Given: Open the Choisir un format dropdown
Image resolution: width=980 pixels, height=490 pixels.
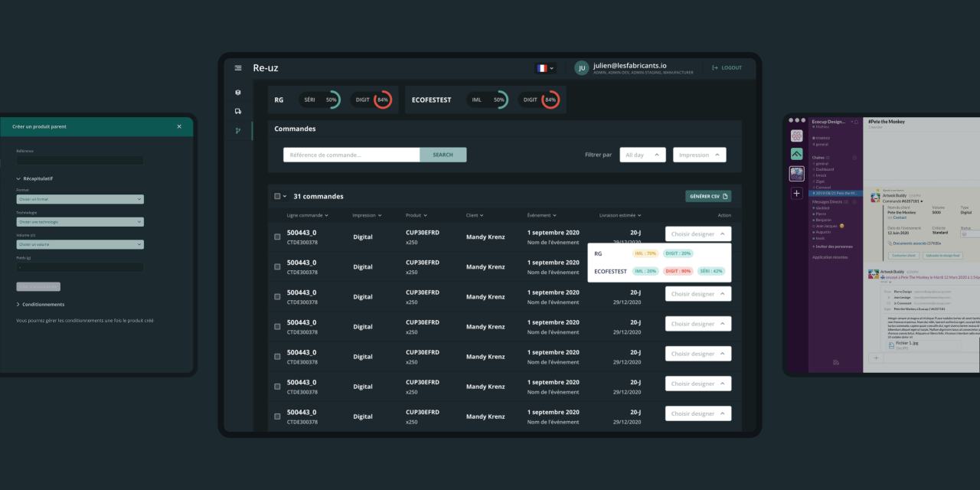Looking at the screenshot, I should pyautogui.click(x=80, y=199).
